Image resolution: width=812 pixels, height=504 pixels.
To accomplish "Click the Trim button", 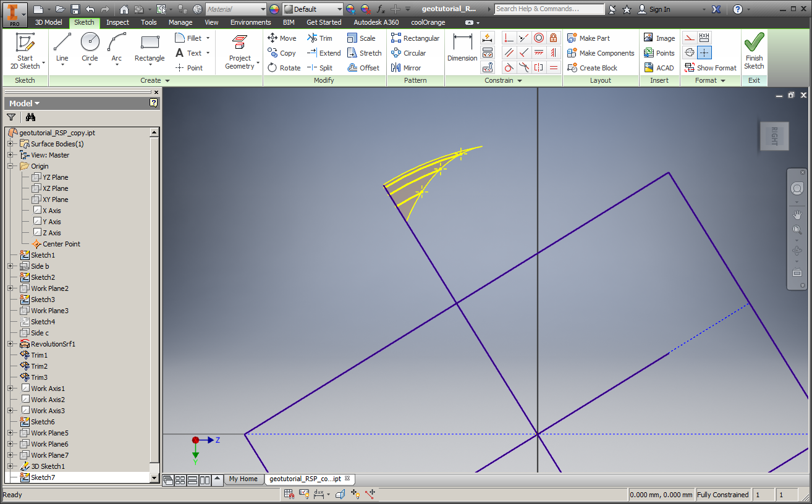I will [x=319, y=38].
